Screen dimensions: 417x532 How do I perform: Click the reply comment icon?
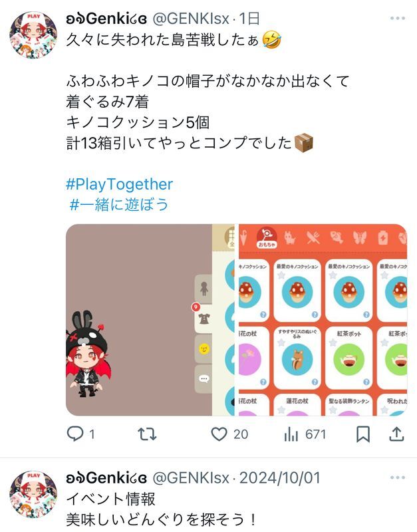point(75,434)
